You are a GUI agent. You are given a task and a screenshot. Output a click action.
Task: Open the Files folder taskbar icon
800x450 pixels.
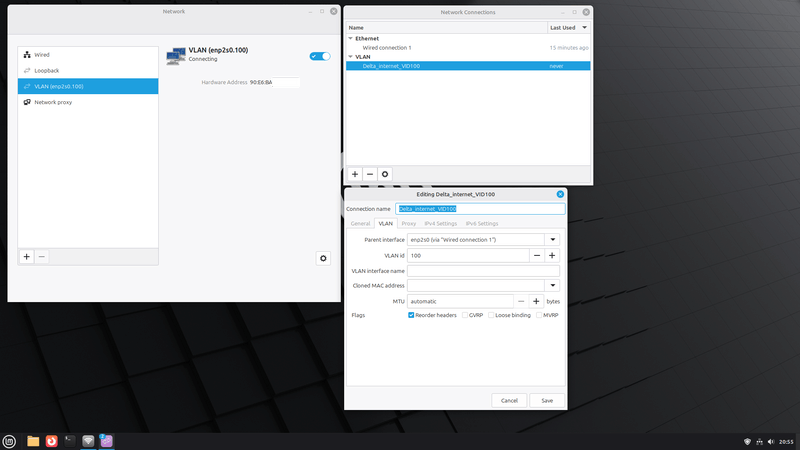pos(33,441)
